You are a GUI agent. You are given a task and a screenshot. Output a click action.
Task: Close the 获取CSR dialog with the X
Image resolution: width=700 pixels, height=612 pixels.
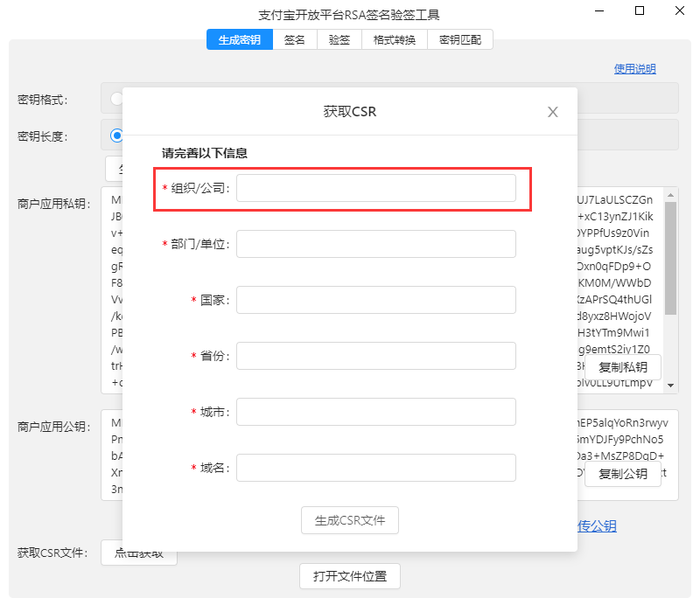552,112
